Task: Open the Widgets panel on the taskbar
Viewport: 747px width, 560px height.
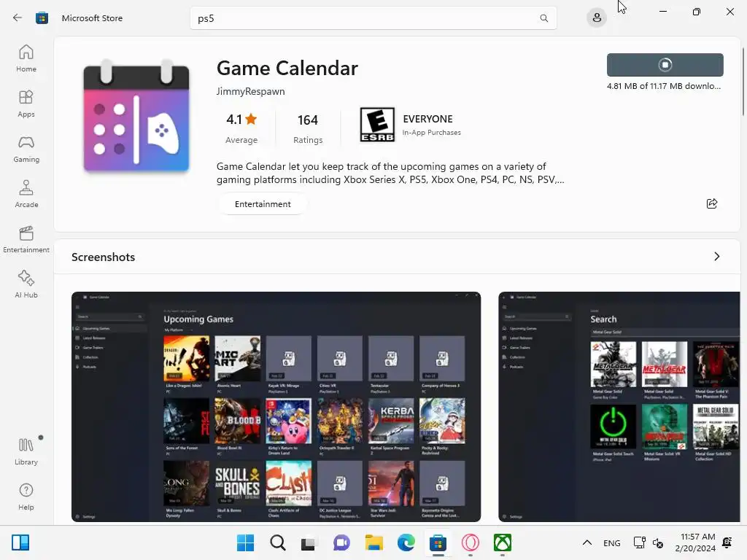Action: click(20, 542)
